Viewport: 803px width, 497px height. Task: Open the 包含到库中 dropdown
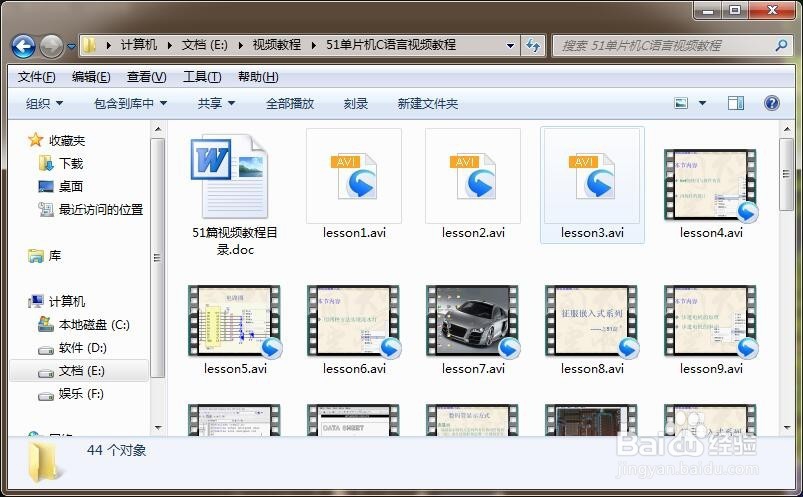tap(131, 104)
